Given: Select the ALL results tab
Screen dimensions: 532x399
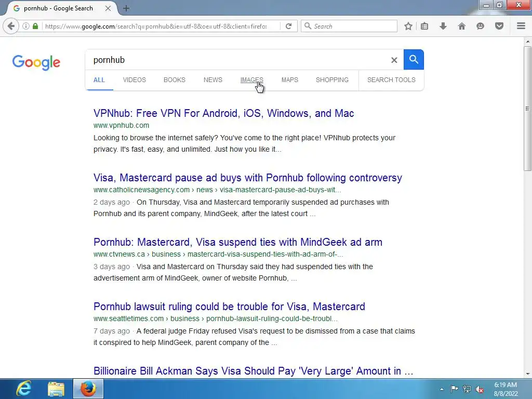Looking at the screenshot, I should point(99,80).
